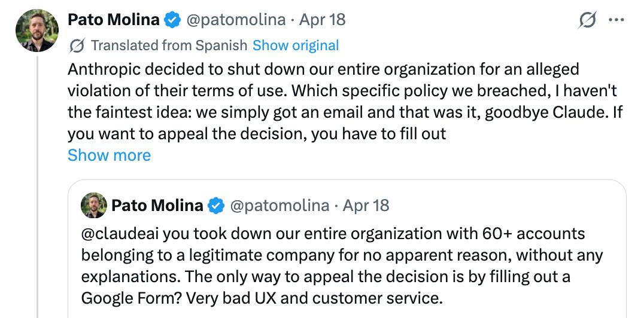Click the translation icon beside 'Translated from Spanish'
The image size is (644, 318).
click(77, 46)
